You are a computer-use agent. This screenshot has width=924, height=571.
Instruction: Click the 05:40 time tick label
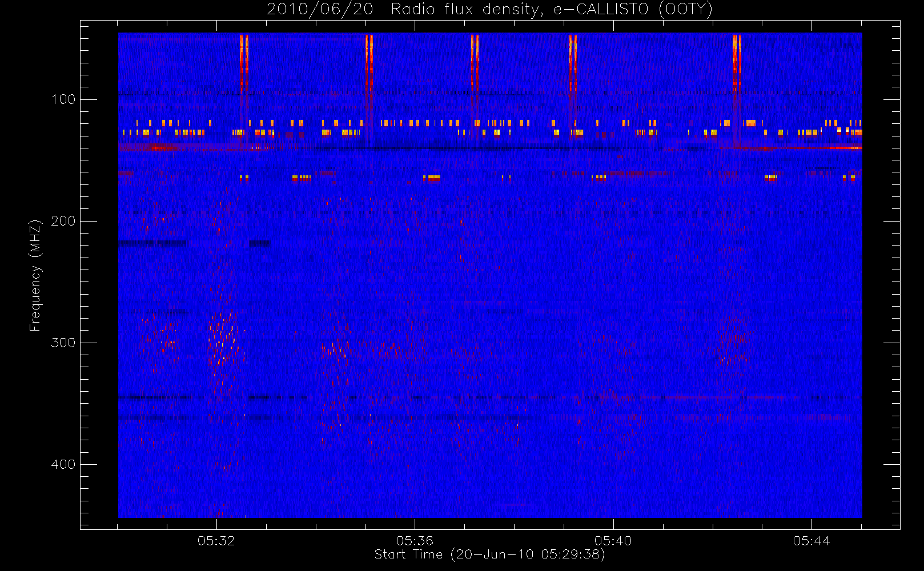coord(613,541)
